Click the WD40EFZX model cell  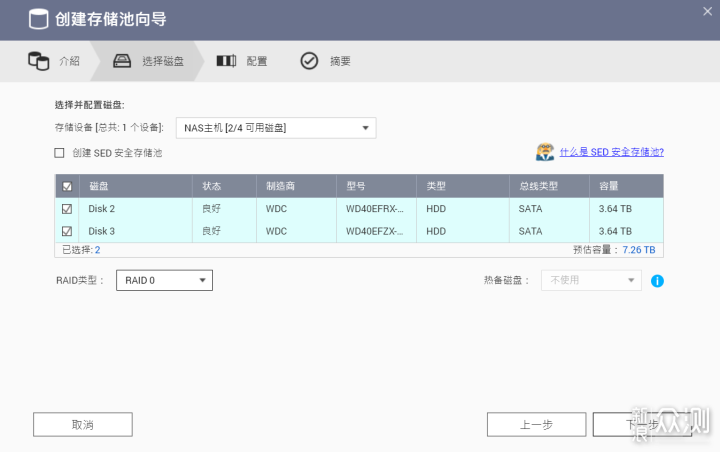click(x=375, y=231)
